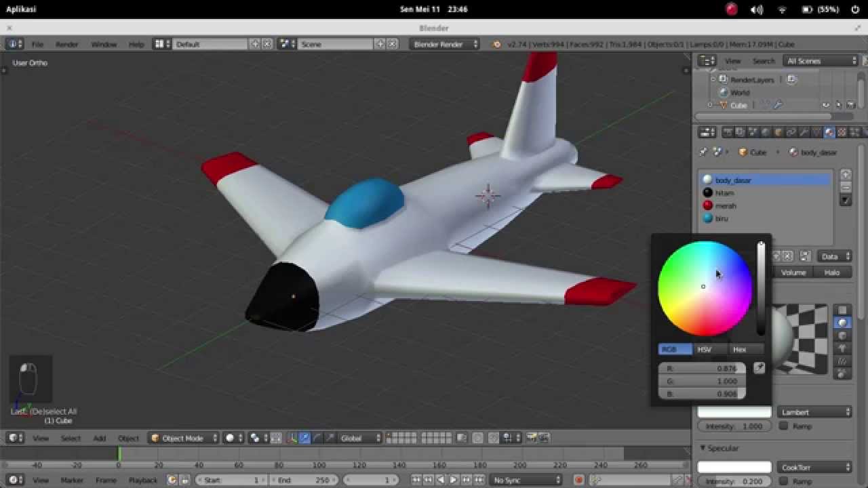This screenshot has width=868, height=488.
Task: Open Help menu
Action: (136, 44)
